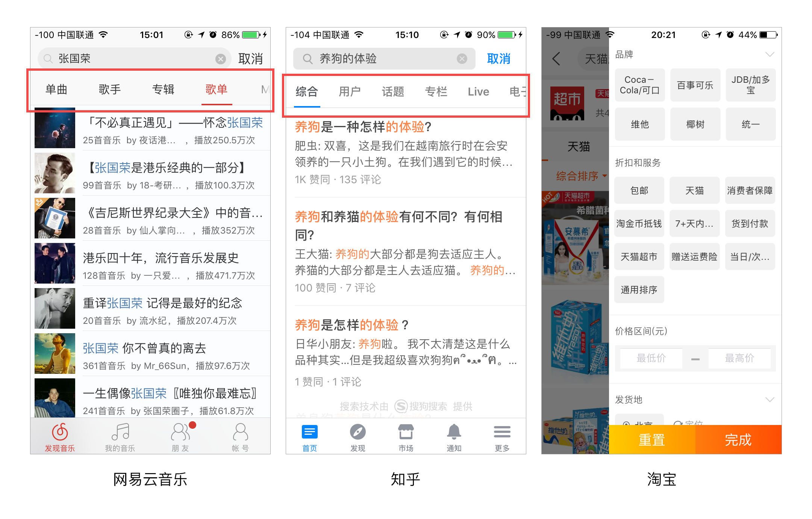Tap Zhihu 发现 compass icon
The image size is (812, 519).
(x=358, y=432)
